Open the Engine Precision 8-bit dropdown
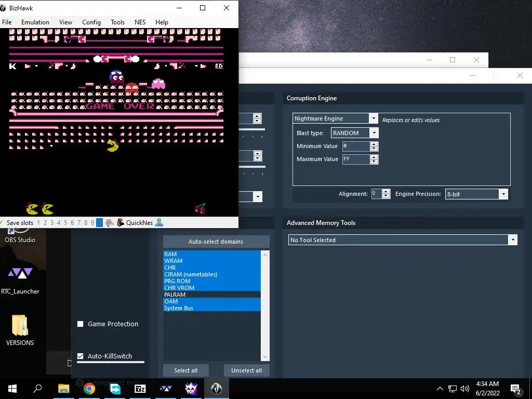Image resolution: width=532 pixels, height=399 pixels. coord(503,194)
